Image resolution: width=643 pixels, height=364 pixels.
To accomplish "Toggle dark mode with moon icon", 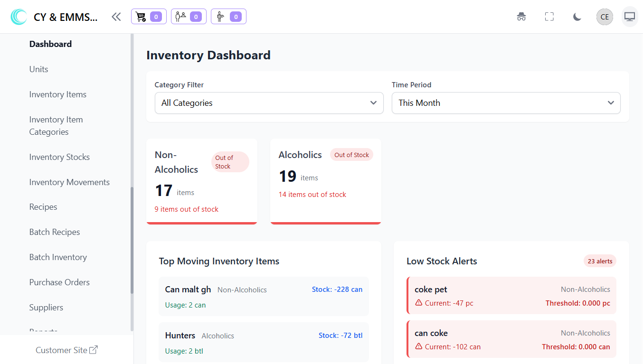I will point(577,17).
